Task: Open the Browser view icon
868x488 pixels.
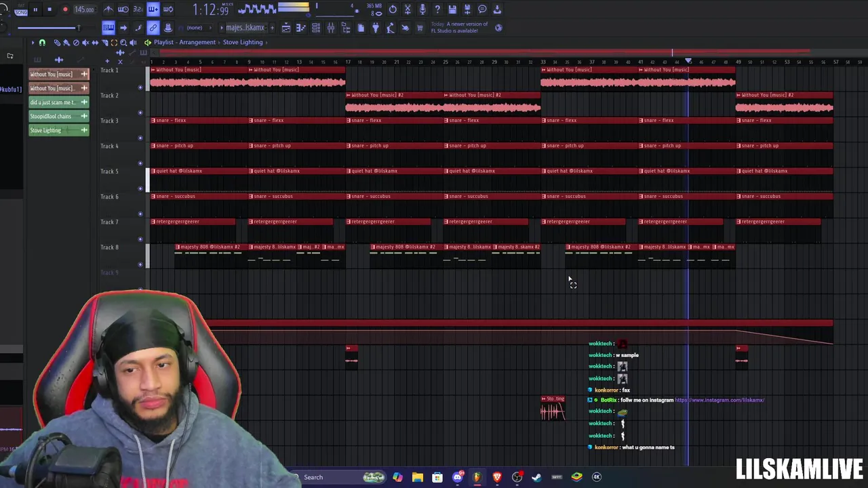Action: pos(346,28)
